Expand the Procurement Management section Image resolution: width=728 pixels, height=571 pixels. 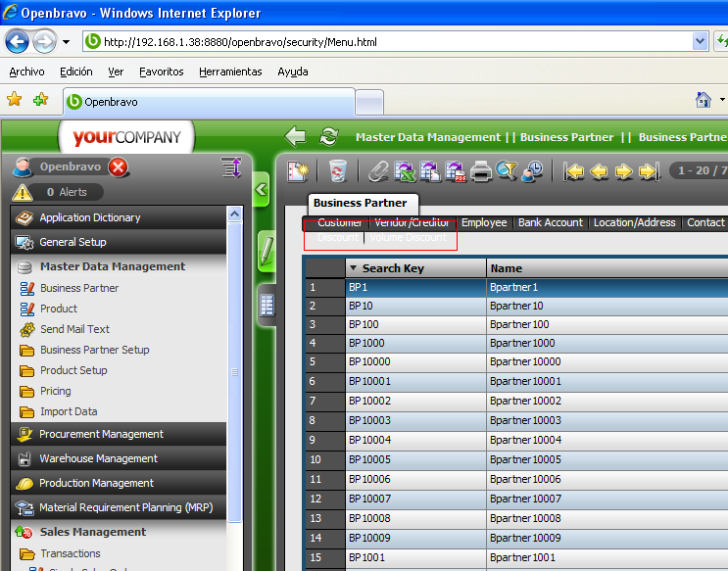click(x=119, y=434)
